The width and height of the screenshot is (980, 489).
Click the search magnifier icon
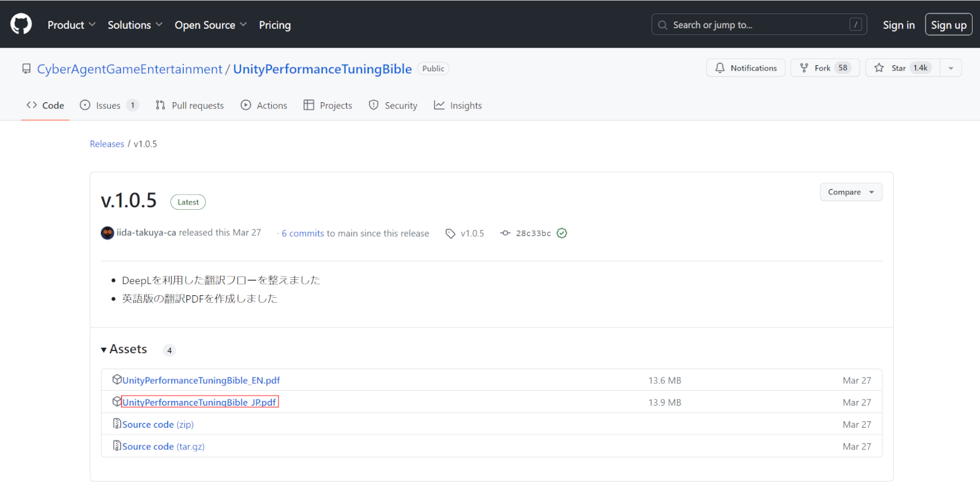(x=663, y=25)
